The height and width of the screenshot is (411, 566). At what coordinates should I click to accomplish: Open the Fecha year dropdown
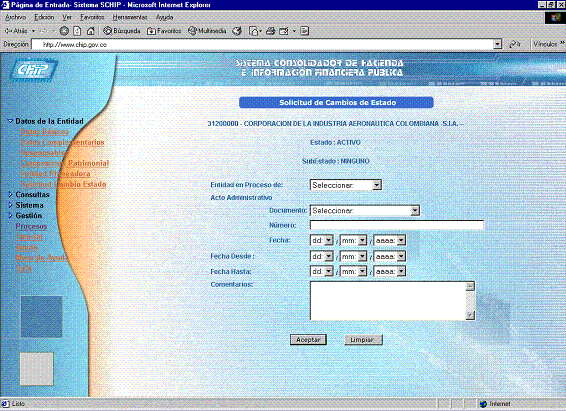tap(389, 240)
